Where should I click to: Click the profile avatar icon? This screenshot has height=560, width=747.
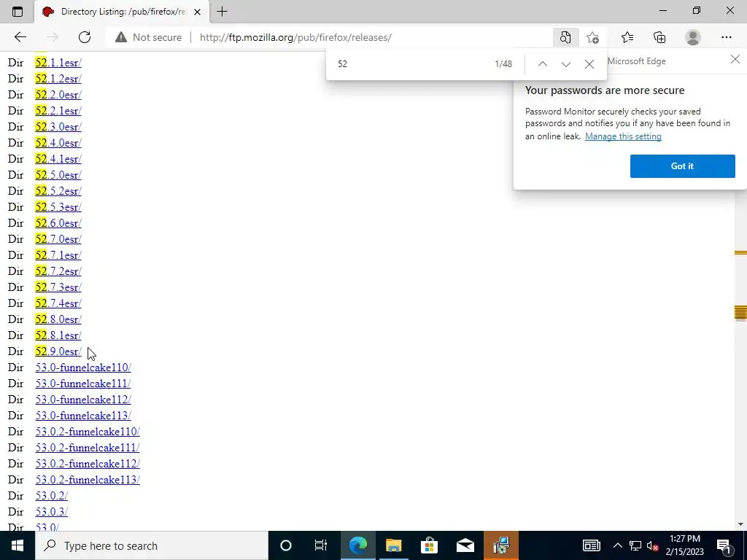click(693, 37)
